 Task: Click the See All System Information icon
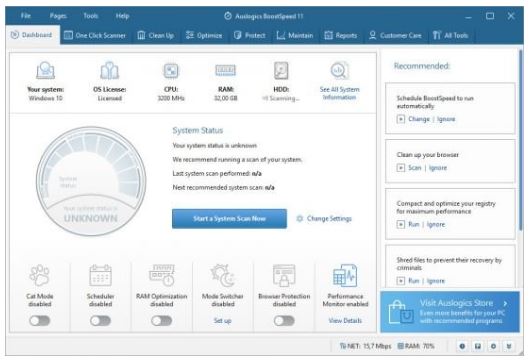click(339, 70)
